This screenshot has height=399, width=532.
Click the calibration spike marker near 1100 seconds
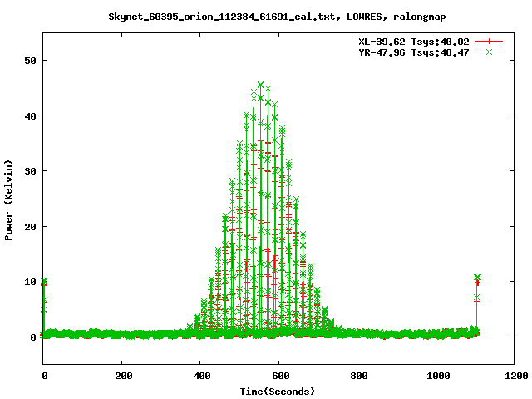pos(477,278)
